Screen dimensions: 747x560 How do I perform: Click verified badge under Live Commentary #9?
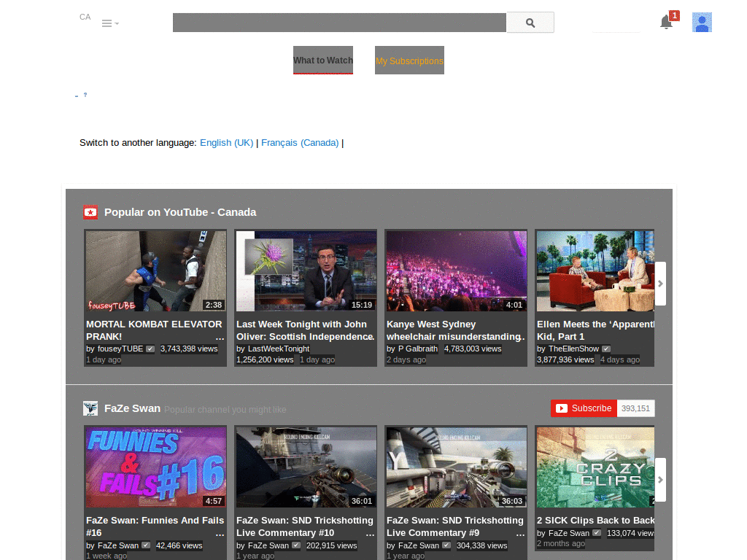pos(446,545)
